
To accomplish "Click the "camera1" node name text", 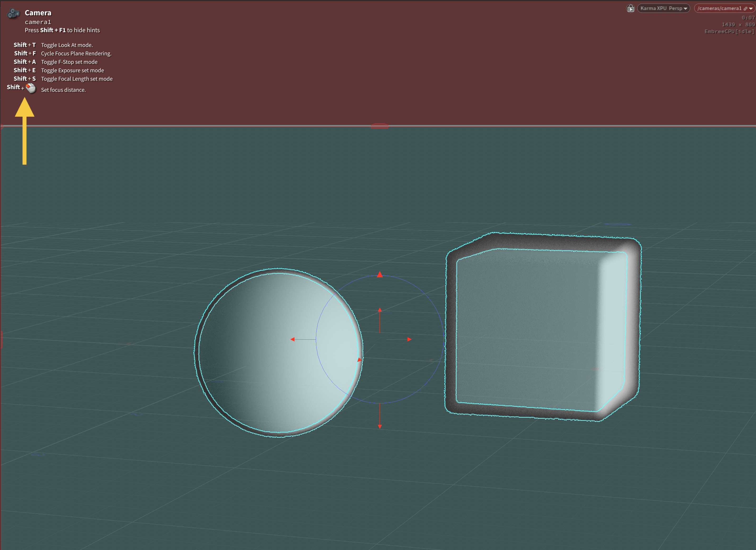I will coord(38,22).
